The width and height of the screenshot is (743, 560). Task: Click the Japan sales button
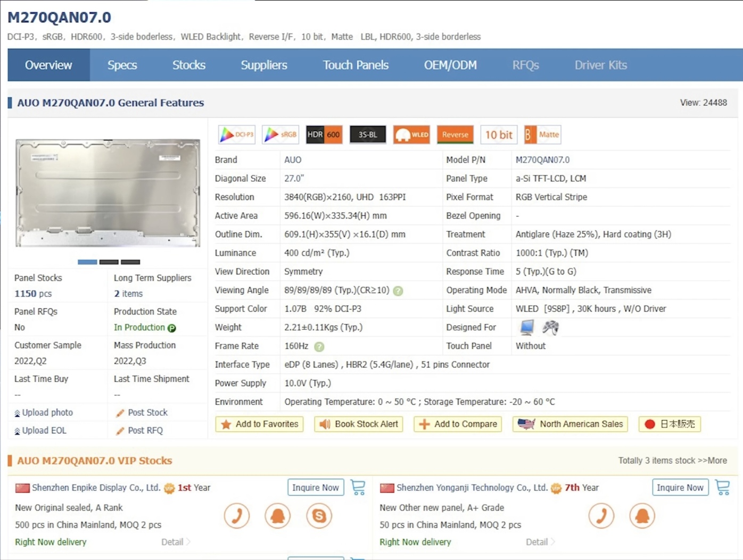pyautogui.click(x=670, y=424)
